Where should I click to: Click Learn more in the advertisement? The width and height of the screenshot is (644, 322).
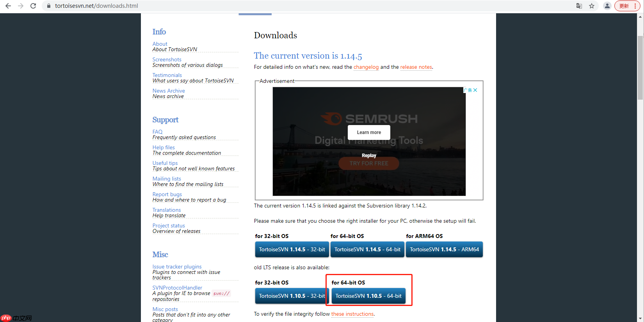coord(369,132)
